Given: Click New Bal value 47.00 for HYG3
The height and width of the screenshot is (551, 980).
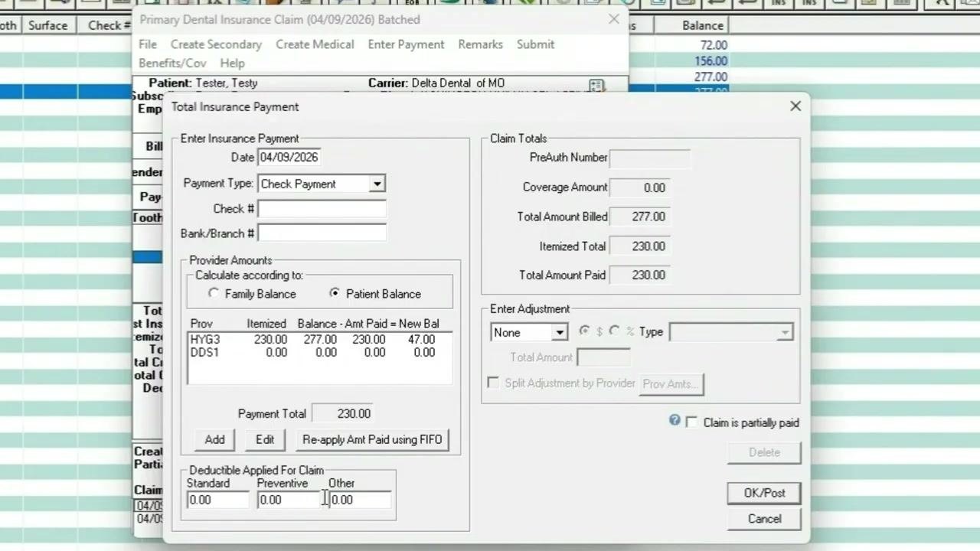Looking at the screenshot, I should pyautogui.click(x=421, y=340).
